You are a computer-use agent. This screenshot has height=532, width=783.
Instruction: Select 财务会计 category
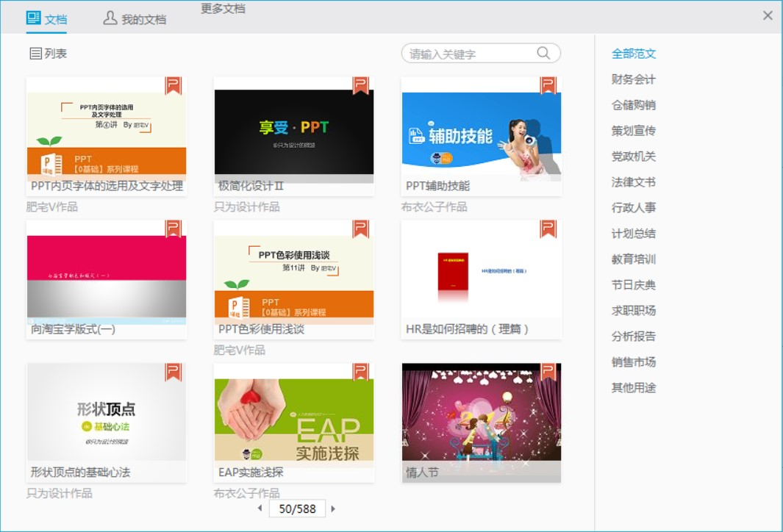[633, 79]
